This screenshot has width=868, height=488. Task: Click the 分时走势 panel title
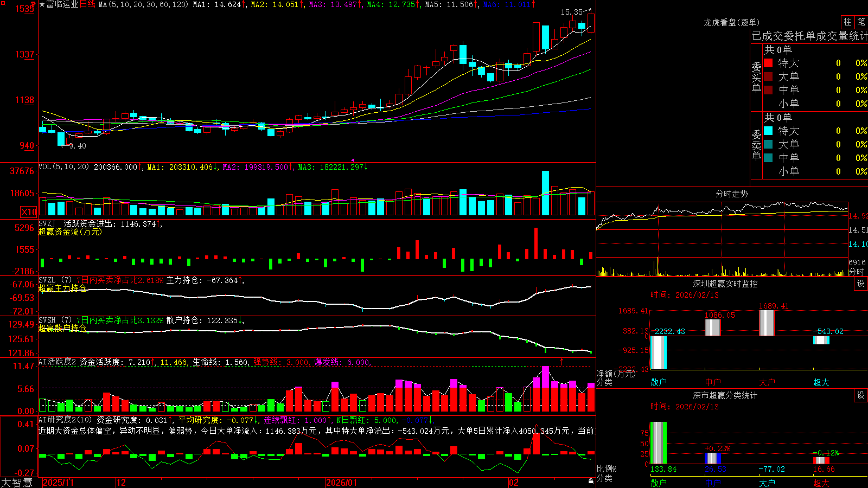pos(731,194)
